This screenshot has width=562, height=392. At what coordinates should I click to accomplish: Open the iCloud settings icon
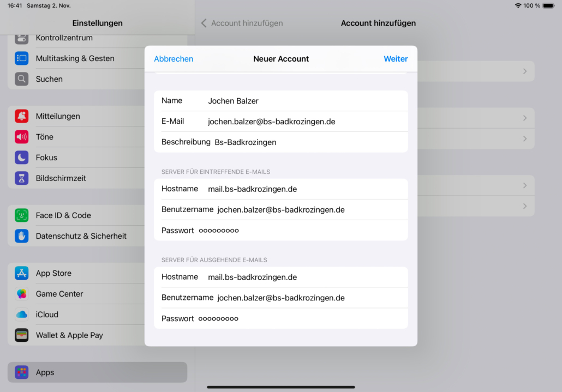click(22, 315)
